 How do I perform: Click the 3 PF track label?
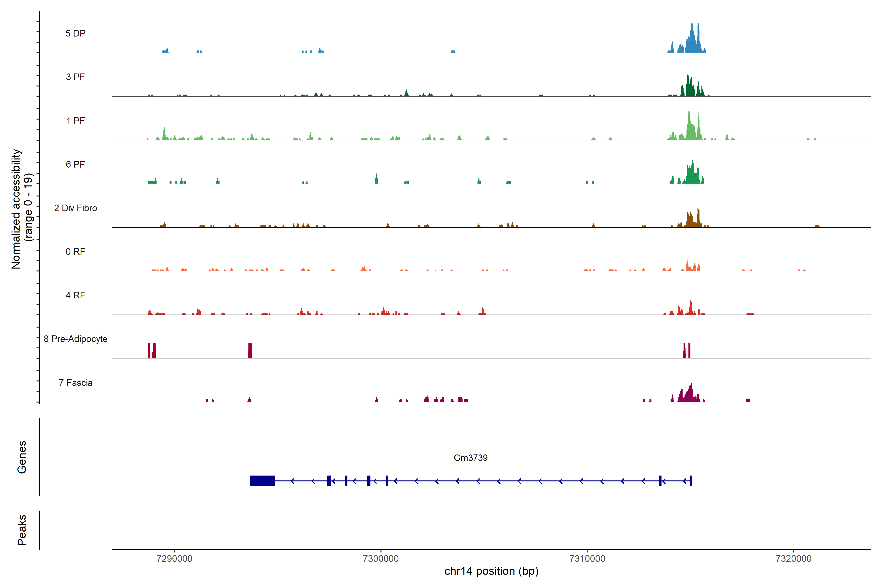pyautogui.click(x=75, y=77)
